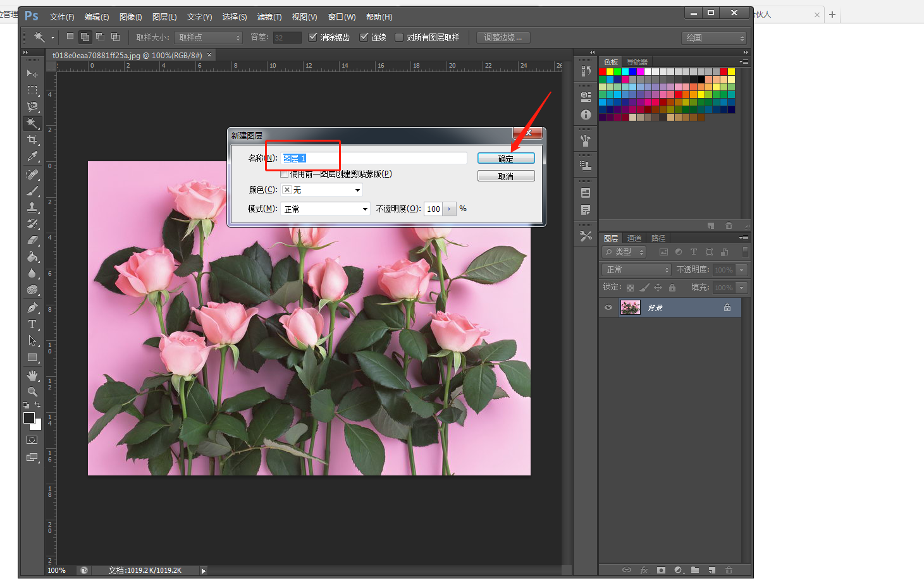Viewport: 924px width, 581px height.
Task: Select the Hand tool
Action: 32,376
